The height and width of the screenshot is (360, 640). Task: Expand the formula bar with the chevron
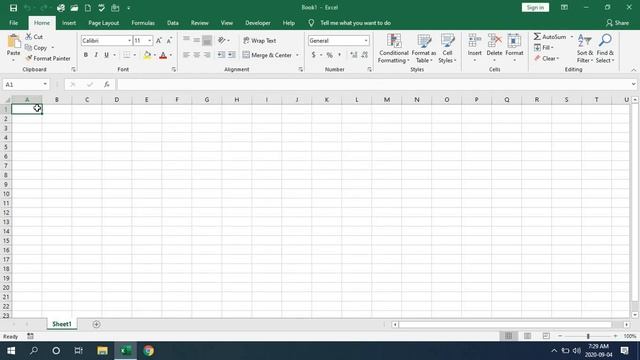[633, 84]
